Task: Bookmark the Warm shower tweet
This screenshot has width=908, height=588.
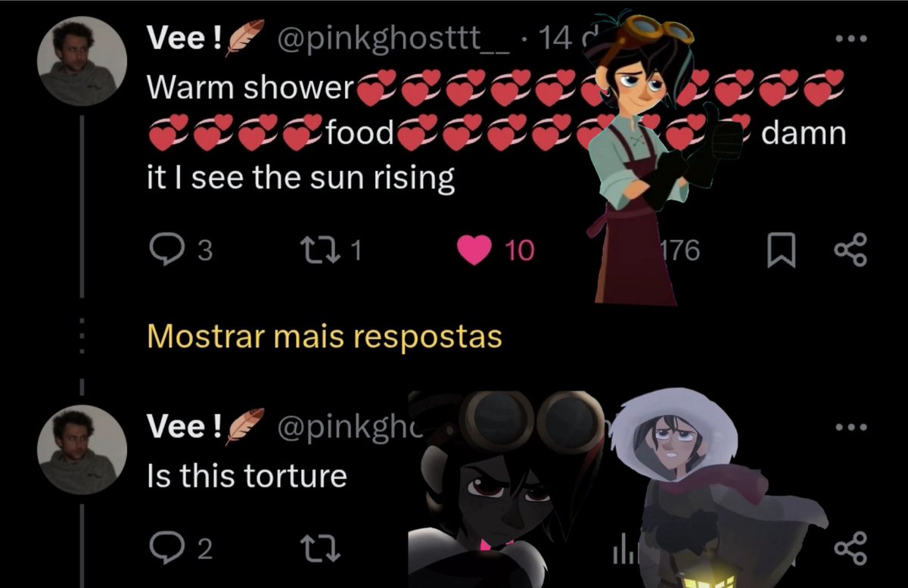Action: 782,250
